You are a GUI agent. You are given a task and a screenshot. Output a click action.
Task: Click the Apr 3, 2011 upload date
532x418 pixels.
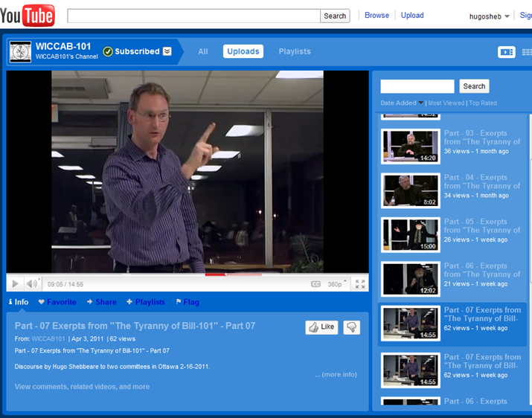87,338
